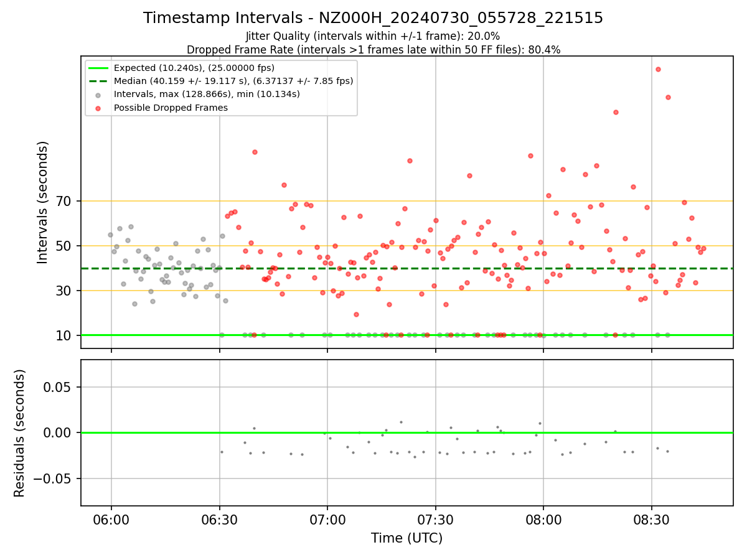Click the 'Residuals (seconds)' y-axis label
The image size is (747, 560).
20,433
